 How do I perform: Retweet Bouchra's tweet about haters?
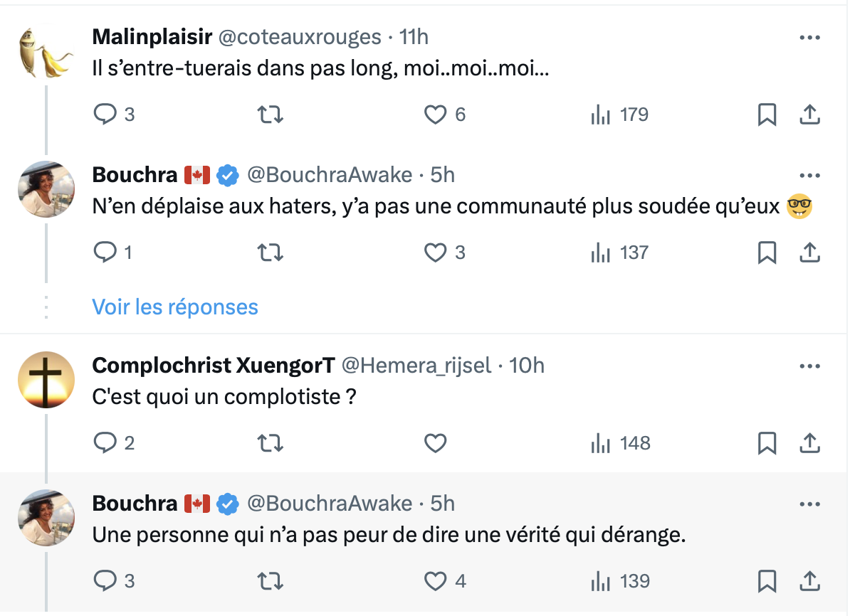tap(270, 253)
